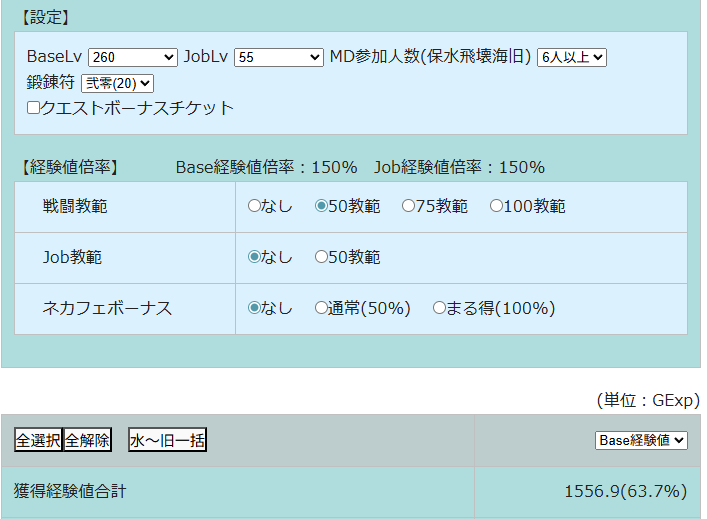Select 50教範 for Job教範
The image size is (707, 519).
coord(321,257)
